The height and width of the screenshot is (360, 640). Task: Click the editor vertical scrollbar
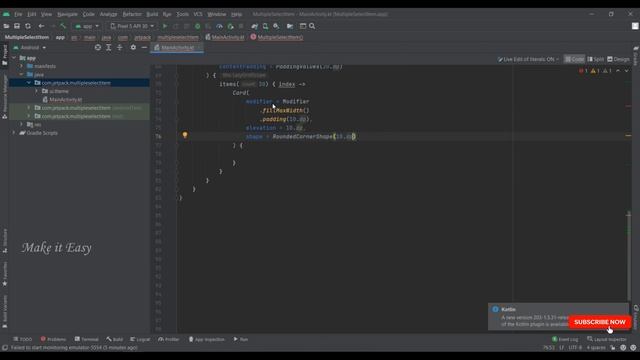point(628,256)
